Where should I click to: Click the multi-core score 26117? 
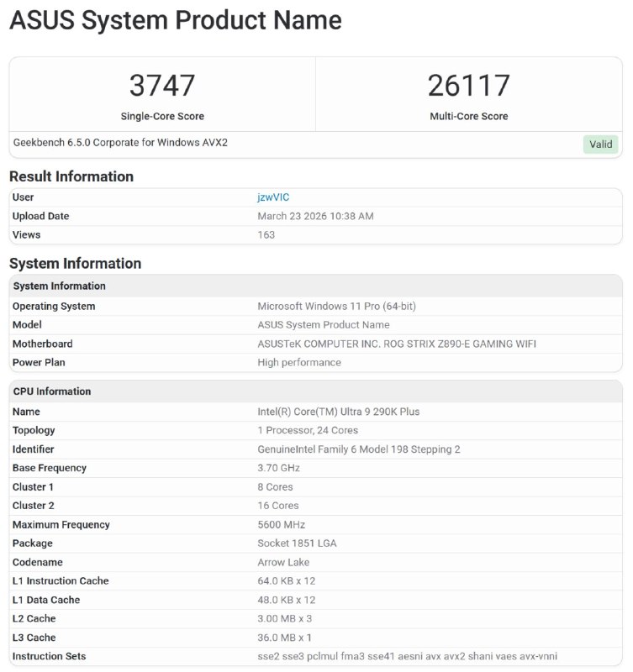(468, 86)
